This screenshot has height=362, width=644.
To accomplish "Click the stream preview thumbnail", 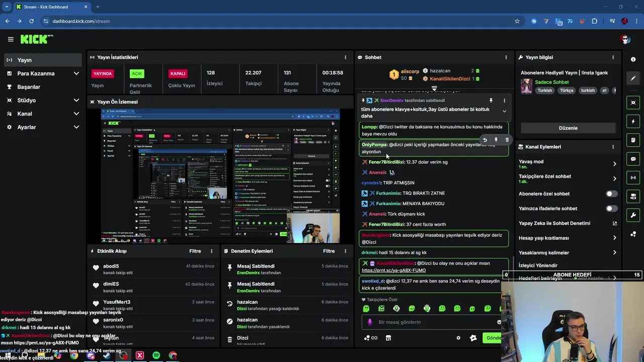I will tap(220, 176).
